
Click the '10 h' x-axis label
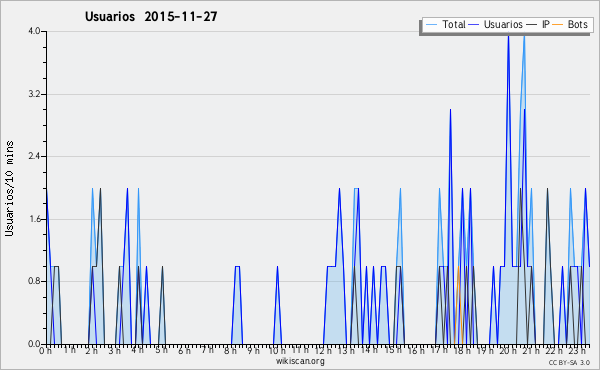pos(277,350)
